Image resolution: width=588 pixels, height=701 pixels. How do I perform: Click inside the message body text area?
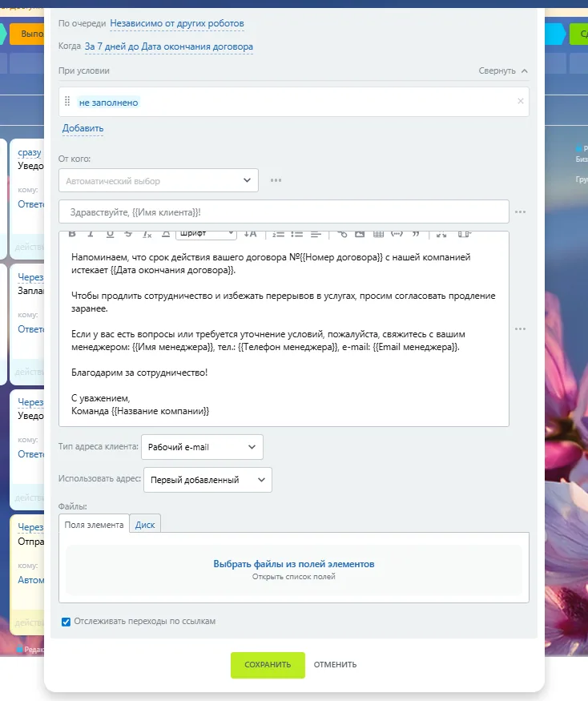coord(284,334)
